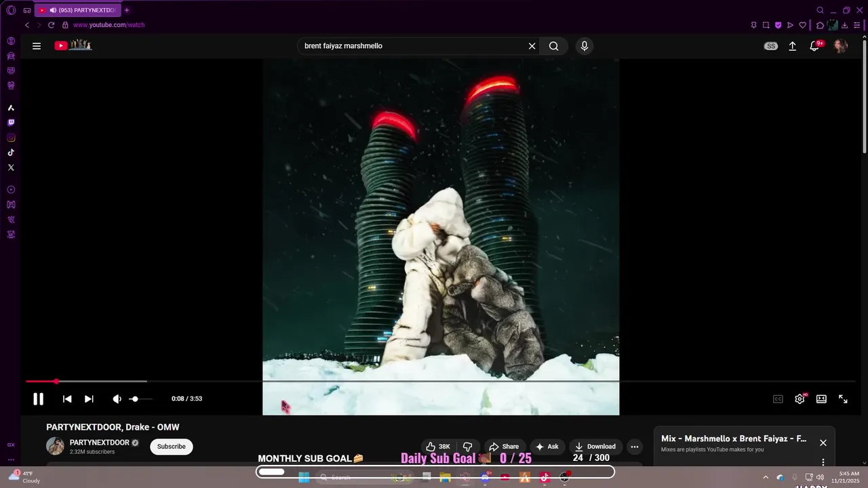Pause the playing video
This screenshot has width=868, height=488.
pos(38,399)
